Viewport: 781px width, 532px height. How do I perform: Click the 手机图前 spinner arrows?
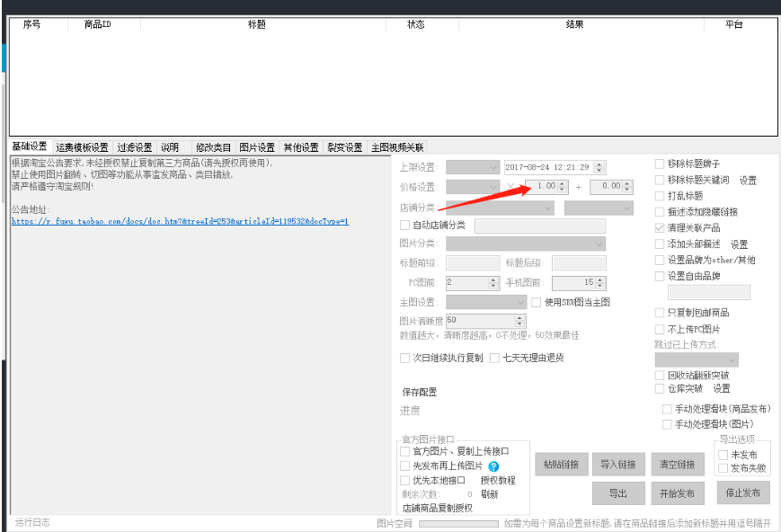coord(599,283)
